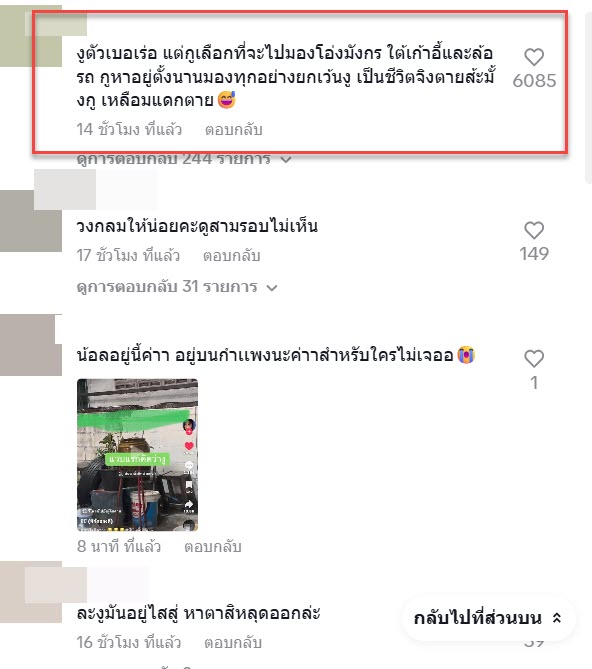Like the comment with the image attachment
The image size is (592, 669).
(534, 359)
